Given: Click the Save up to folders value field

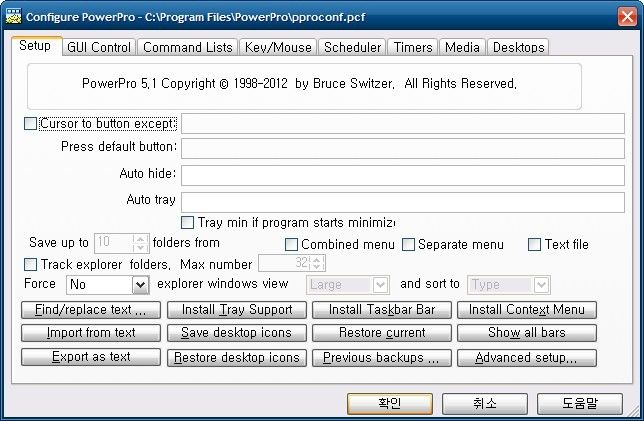Looking at the screenshot, I should tap(114, 243).
